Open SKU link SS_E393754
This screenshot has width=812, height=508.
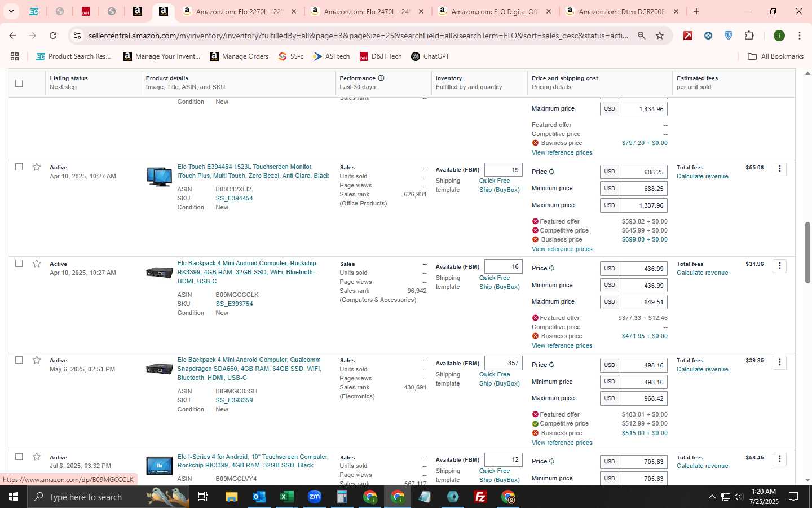[234, 304]
